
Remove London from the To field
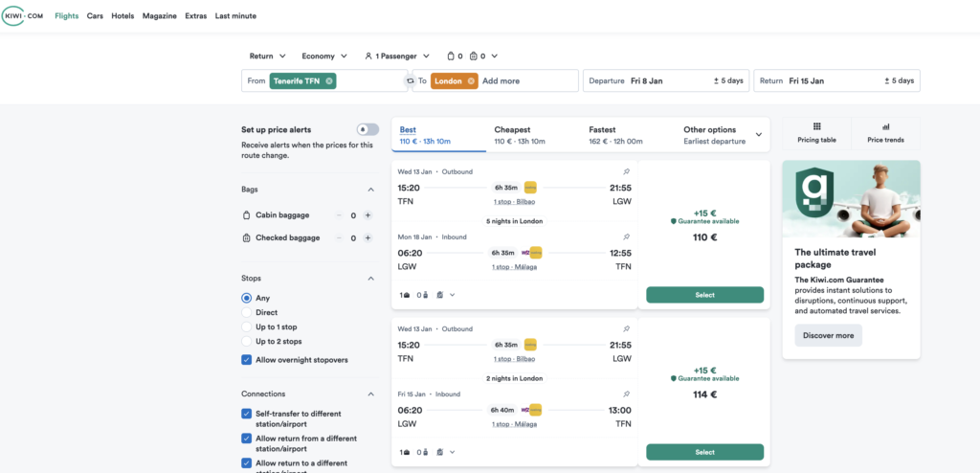click(x=471, y=81)
